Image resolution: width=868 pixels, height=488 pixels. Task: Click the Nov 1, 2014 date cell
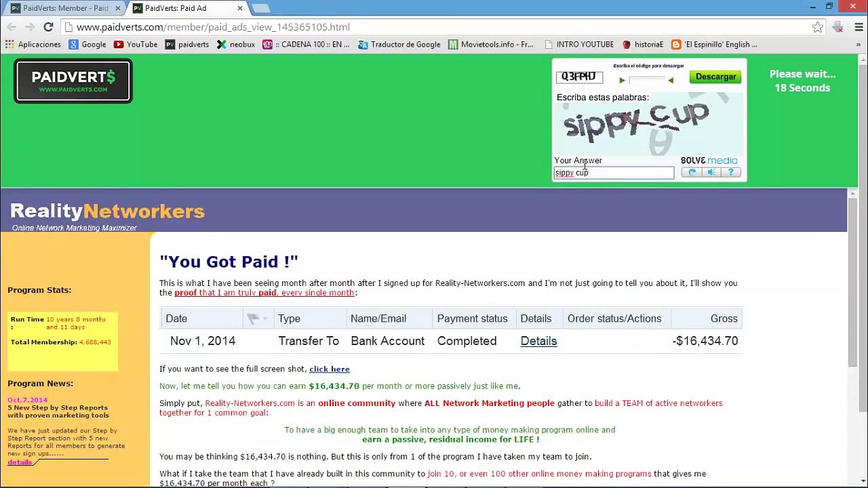coord(203,341)
